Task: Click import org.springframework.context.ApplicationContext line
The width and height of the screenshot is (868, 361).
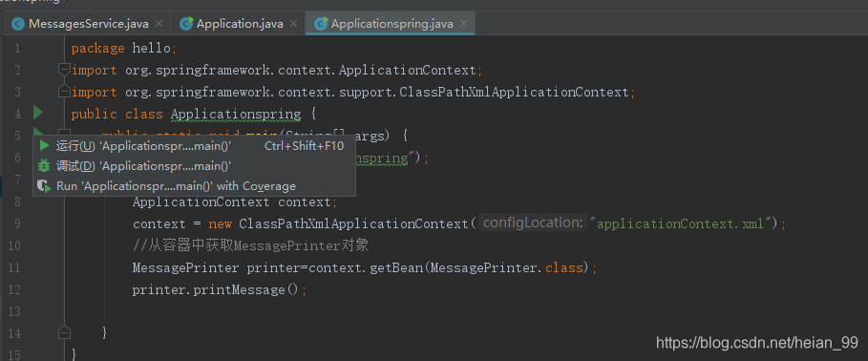Action: click(277, 71)
